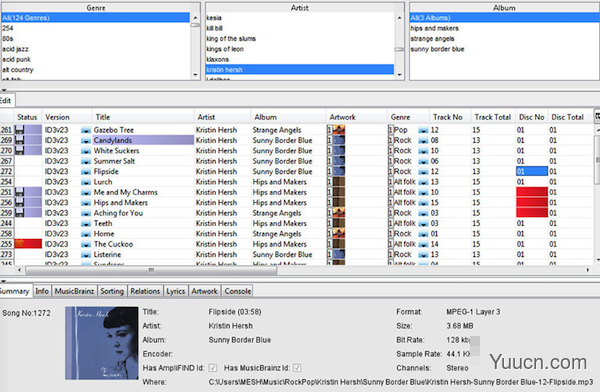The height and width of the screenshot is (392, 600).
Task: Click the artwork thumbnail for Gazebo Tree
Action: click(339, 130)
